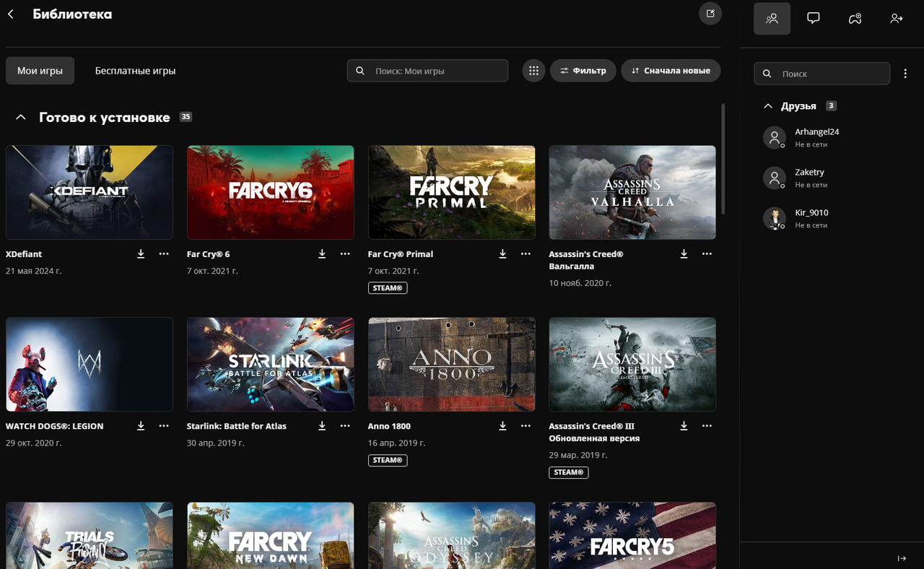Download Assassin's Creed Вальгалла via install icon
924x569 pixels.
click(x=684, y=254)
